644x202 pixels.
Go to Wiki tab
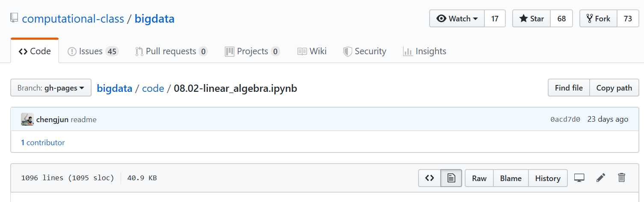(312, 51)
